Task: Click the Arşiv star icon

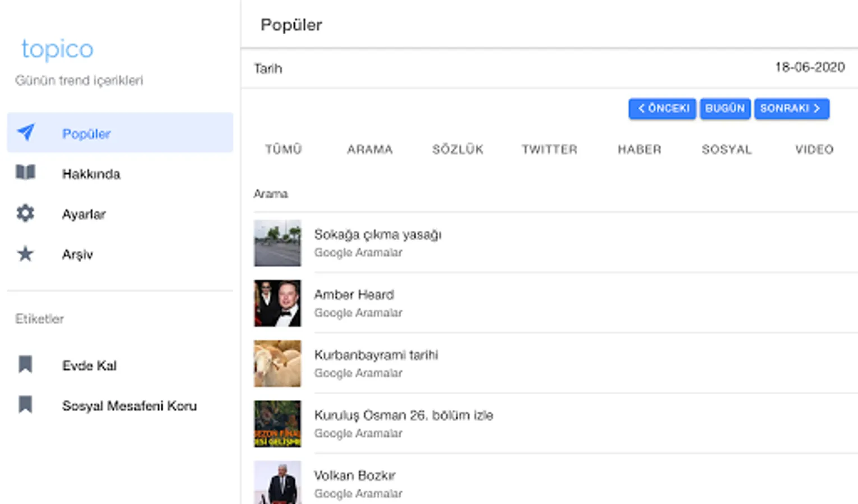Action: (x=25, y=254)
